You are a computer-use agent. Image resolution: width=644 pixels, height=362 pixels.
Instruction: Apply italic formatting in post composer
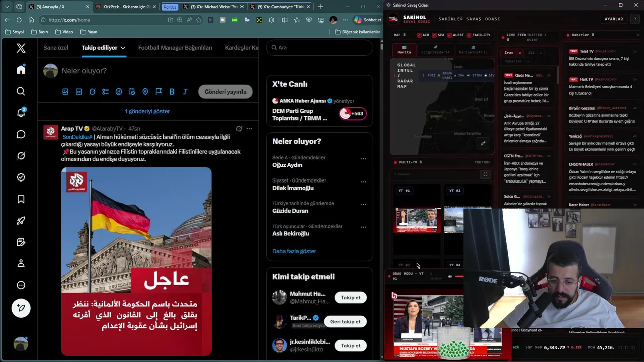click(x=185, y=92)
